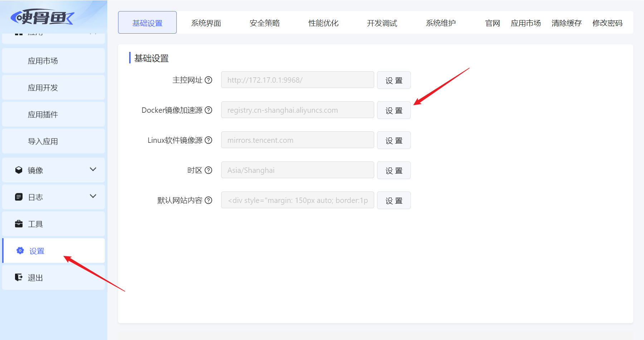Click the 设置 gear icon
644x340 pixels.
click(x=20, y=251)
